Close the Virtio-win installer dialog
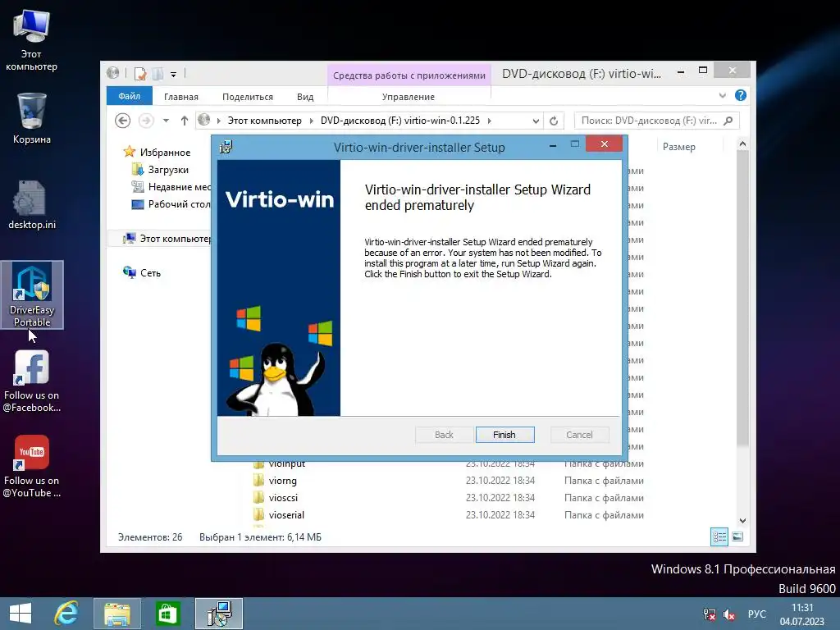Image resolution: width=840 pixels, height=630 pixels. click(605, 144)
